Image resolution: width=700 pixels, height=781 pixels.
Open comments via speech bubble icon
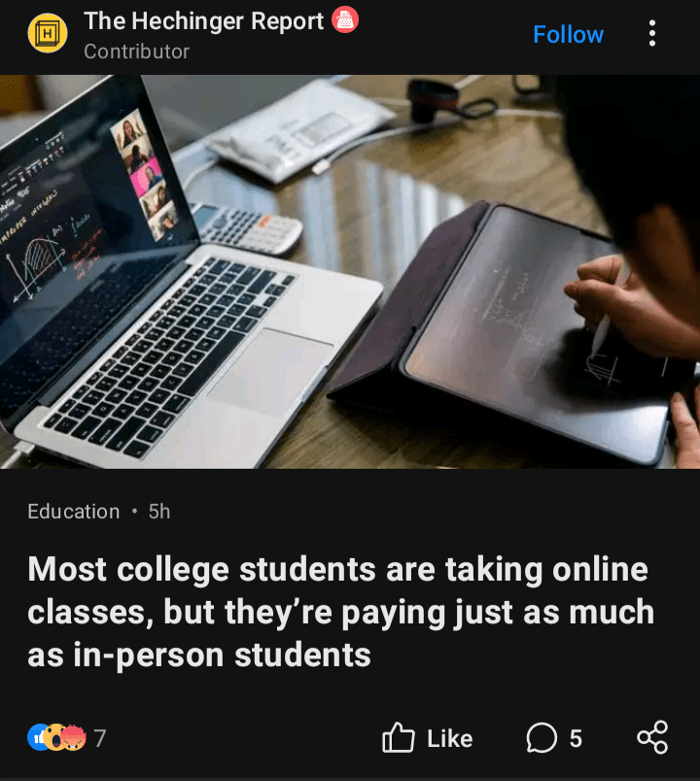click(542, 737)
